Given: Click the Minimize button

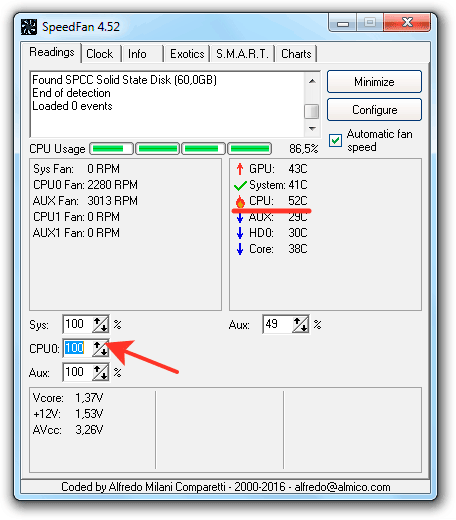Looking at the screenshot, I should pyautogui.click(x=374, y=82).
